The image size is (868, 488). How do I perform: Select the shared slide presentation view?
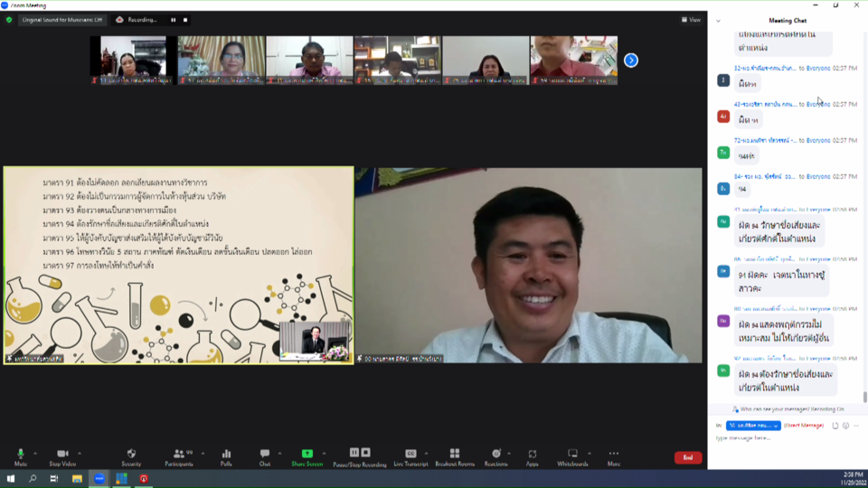tap(179, 266)
